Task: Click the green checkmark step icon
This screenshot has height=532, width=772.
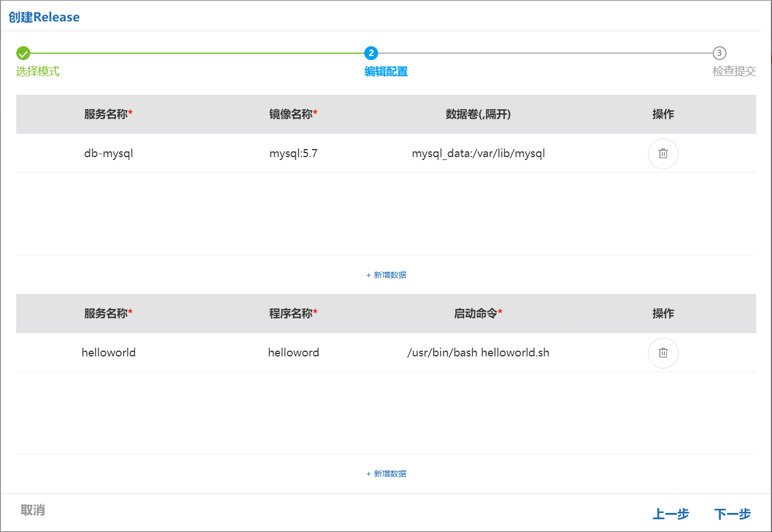Action: point(23,54)
